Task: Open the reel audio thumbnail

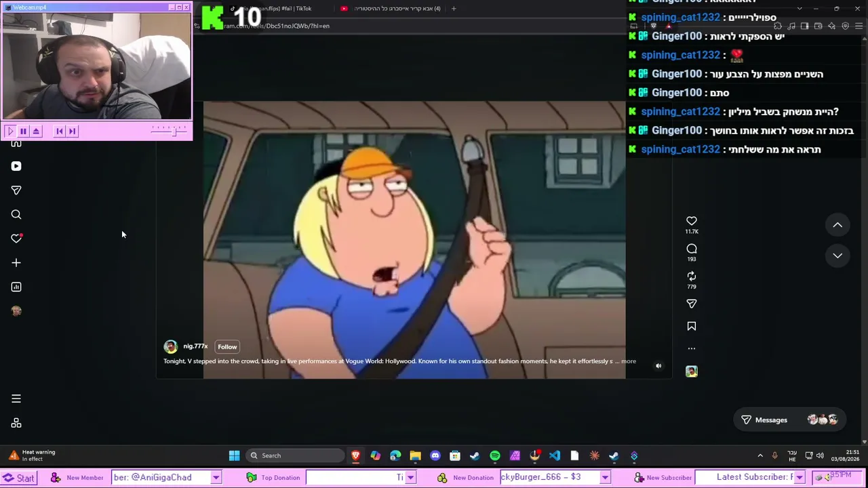Action: click(x=692, y=371)
